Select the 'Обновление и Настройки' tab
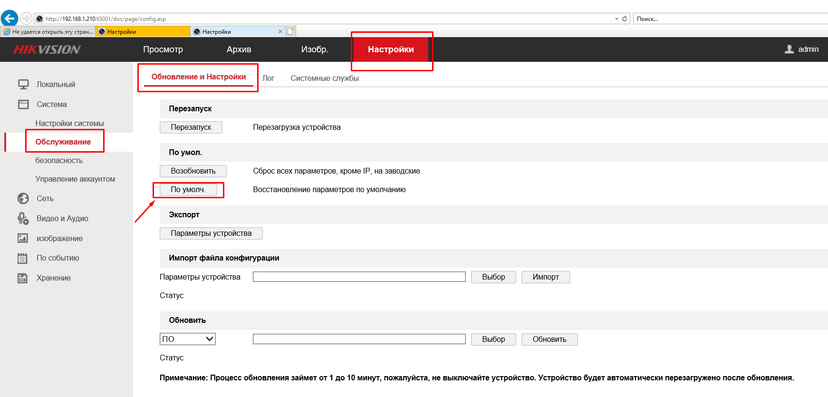 [x=199, y=77]
